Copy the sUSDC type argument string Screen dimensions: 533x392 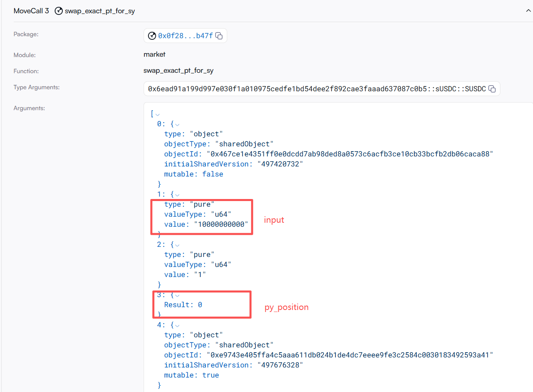(492, 89)
